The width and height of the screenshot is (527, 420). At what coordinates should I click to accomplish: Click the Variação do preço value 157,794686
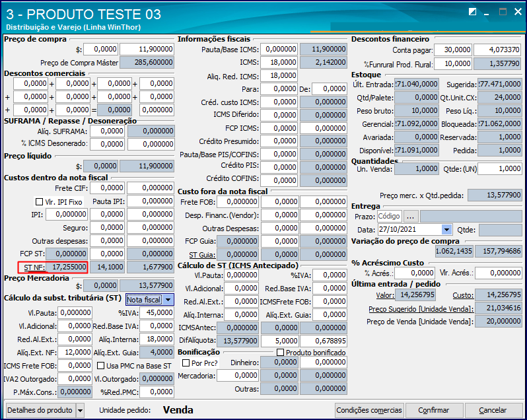(x=499, y=251)
